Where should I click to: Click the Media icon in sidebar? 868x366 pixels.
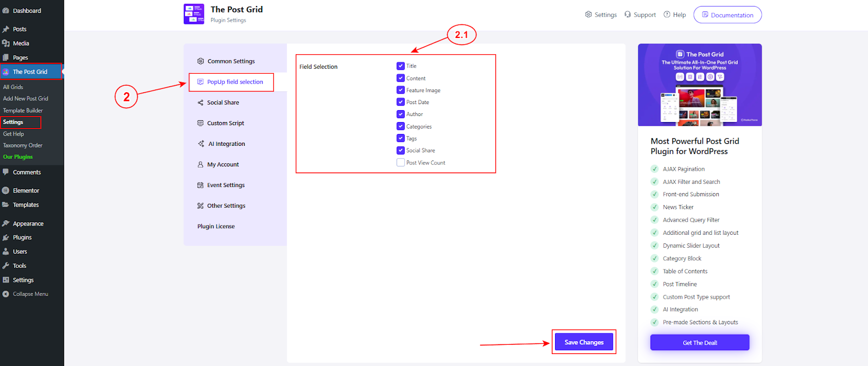[6, 43]
